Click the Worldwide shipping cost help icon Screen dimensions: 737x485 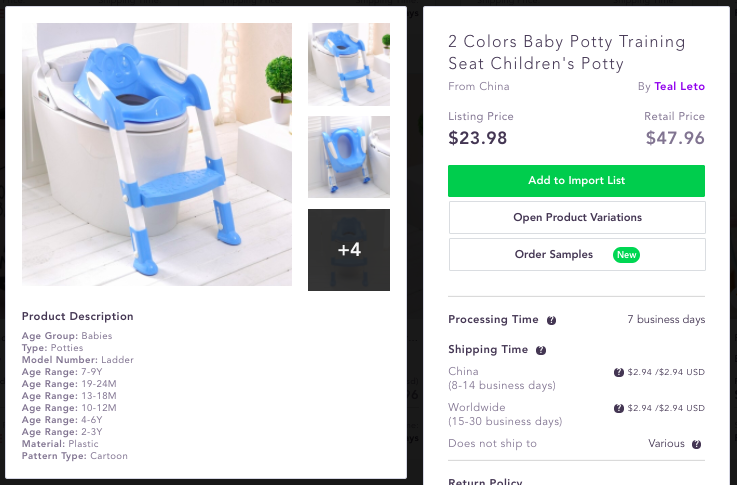click(619, 408)
